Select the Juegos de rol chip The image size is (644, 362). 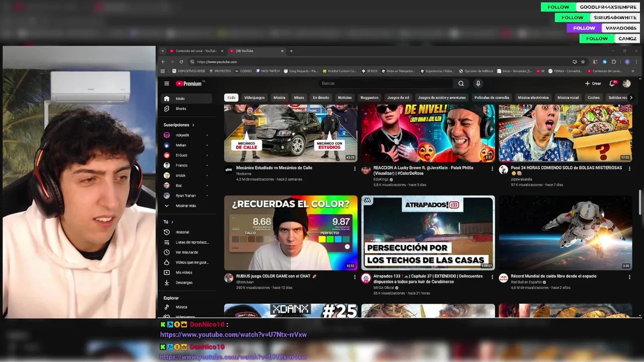[x=398, y=98]
